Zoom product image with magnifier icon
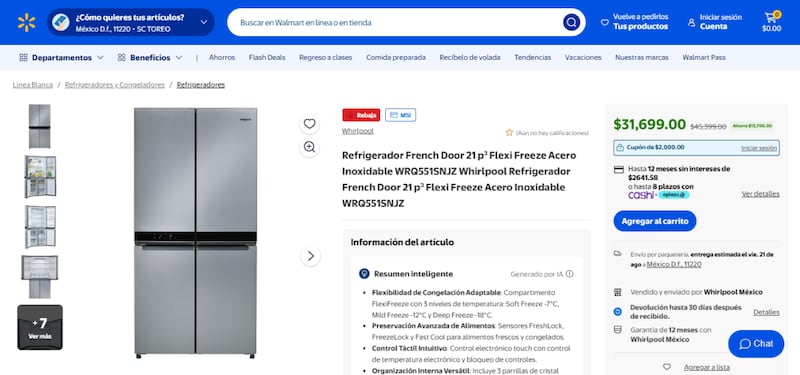 click(309, 147)
